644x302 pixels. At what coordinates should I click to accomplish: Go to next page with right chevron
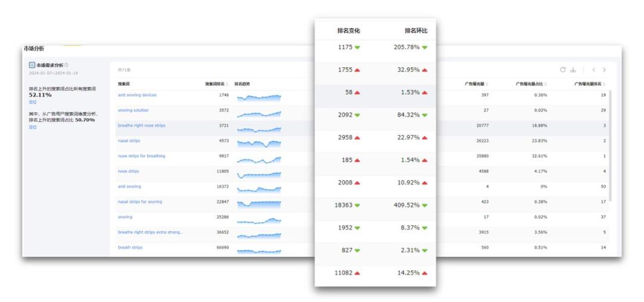click(x=604, y=70)
